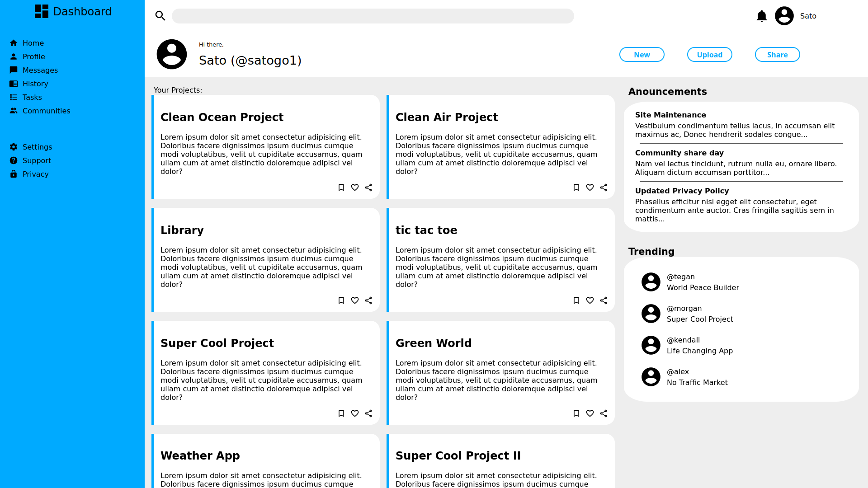Open notifications bell icon
Screen dimensions: 868x488
762,16
